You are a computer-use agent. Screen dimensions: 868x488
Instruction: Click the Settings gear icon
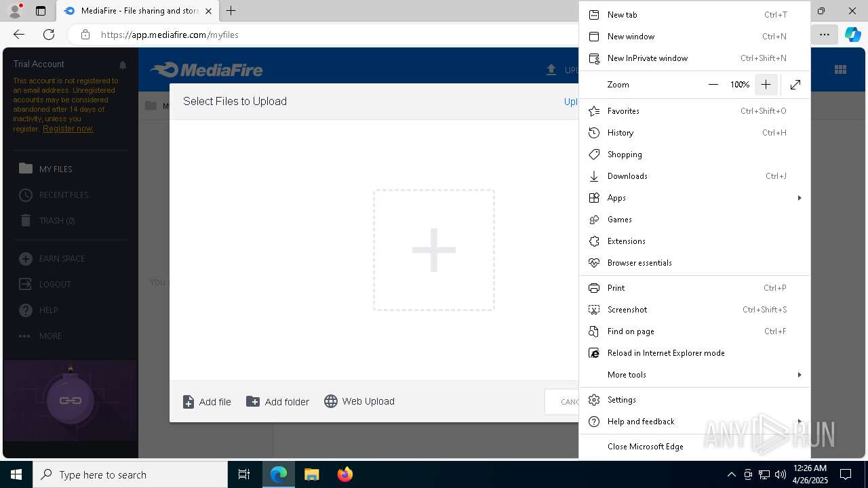click(594, 399)
